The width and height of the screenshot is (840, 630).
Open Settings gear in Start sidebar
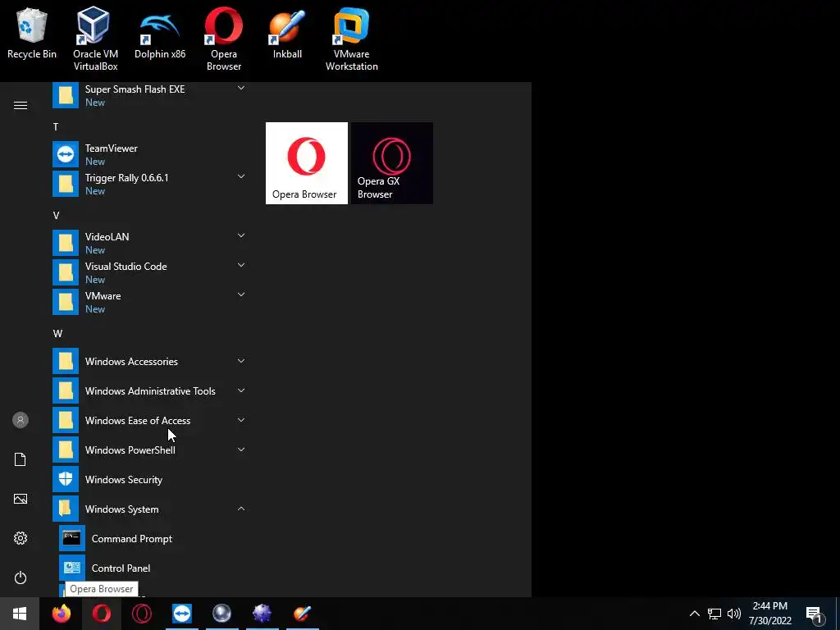coord(21,538)
